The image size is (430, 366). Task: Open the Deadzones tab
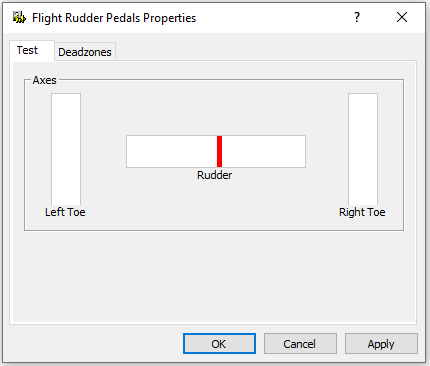pos(85,52)
